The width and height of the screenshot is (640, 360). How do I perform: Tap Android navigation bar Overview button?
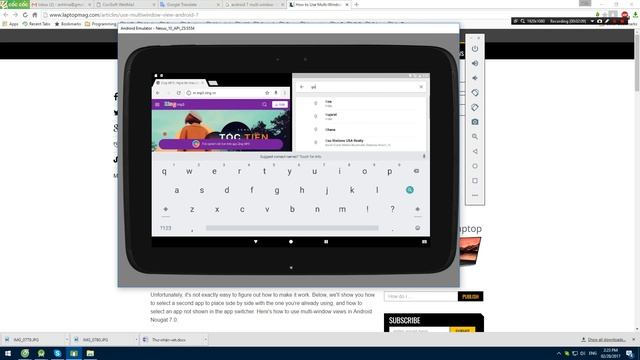click(x=326, y=242)
